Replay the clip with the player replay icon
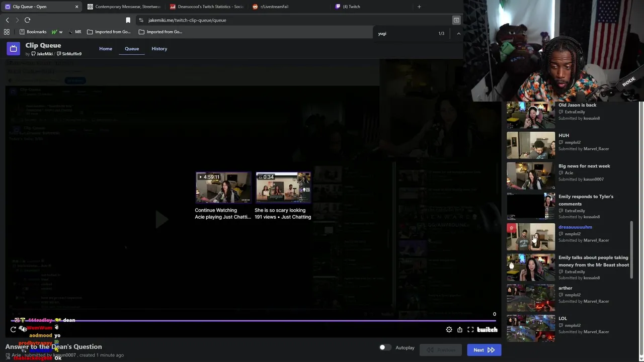The width and height of the screenshot is (644, 362). pyautogui.click(x=13, y=329)
